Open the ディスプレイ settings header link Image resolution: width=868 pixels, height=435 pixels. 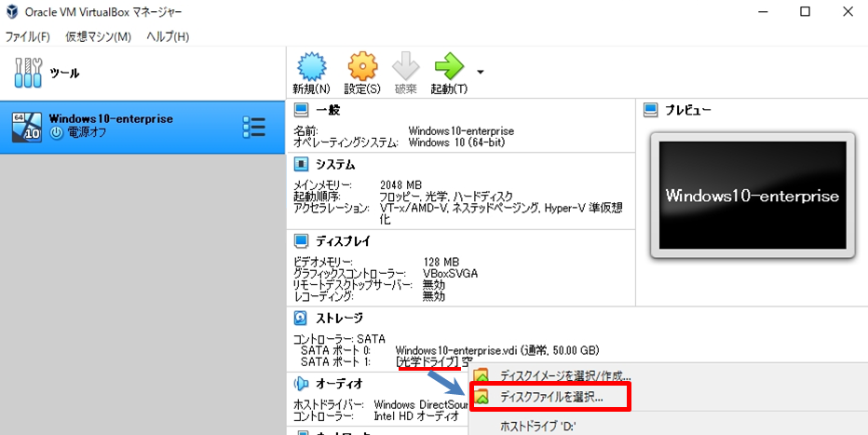344,241
